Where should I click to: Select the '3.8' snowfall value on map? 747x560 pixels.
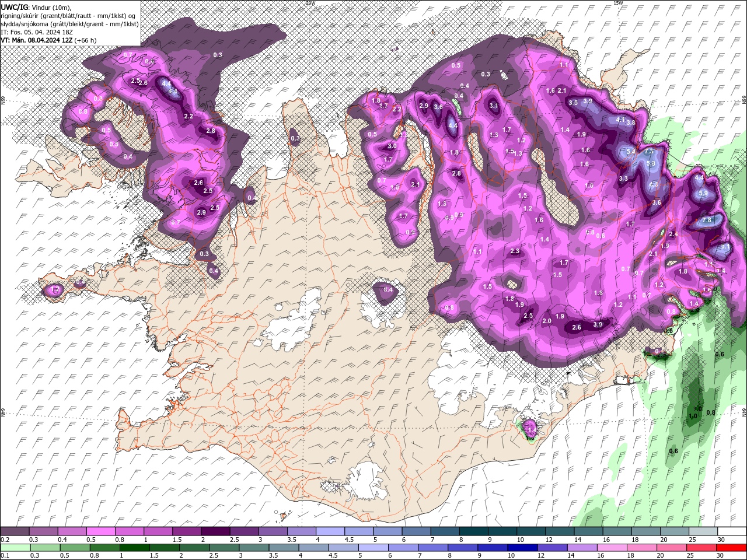631,123
